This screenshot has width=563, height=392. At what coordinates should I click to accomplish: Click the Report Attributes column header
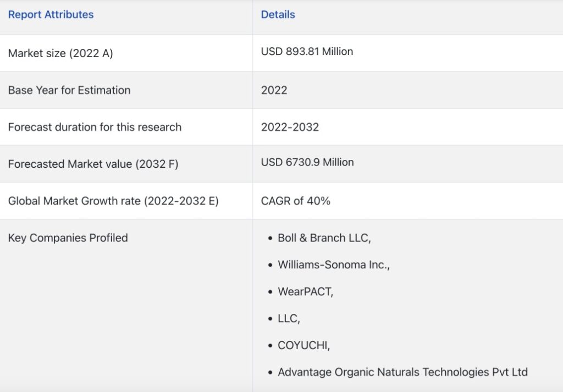pos(51,15)
